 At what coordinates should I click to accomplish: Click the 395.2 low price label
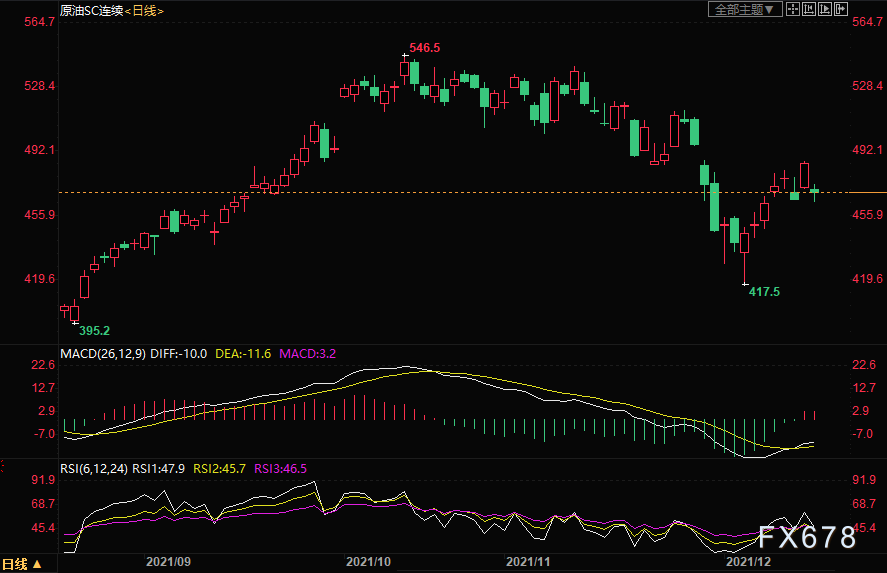click(x=94, y=331)
